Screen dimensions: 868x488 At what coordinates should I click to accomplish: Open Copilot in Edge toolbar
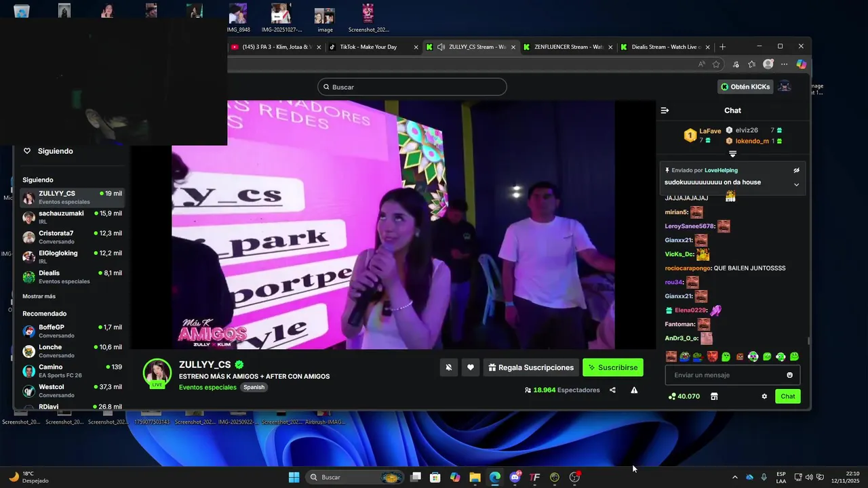click(x=801, y=64)
